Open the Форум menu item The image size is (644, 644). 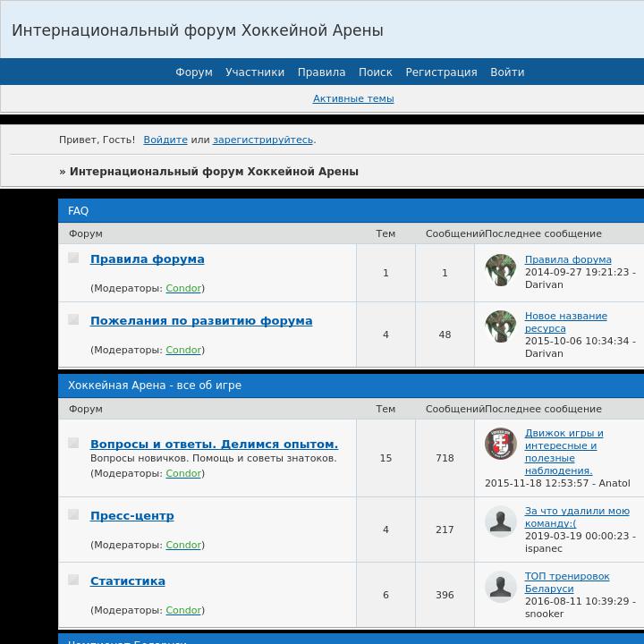point(194,72)
